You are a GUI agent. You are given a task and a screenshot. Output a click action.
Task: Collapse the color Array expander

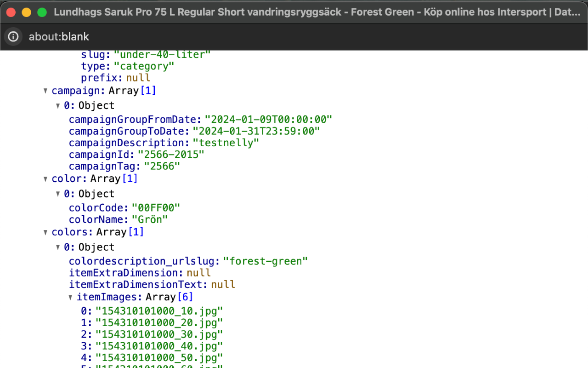(x=45, y=178)
